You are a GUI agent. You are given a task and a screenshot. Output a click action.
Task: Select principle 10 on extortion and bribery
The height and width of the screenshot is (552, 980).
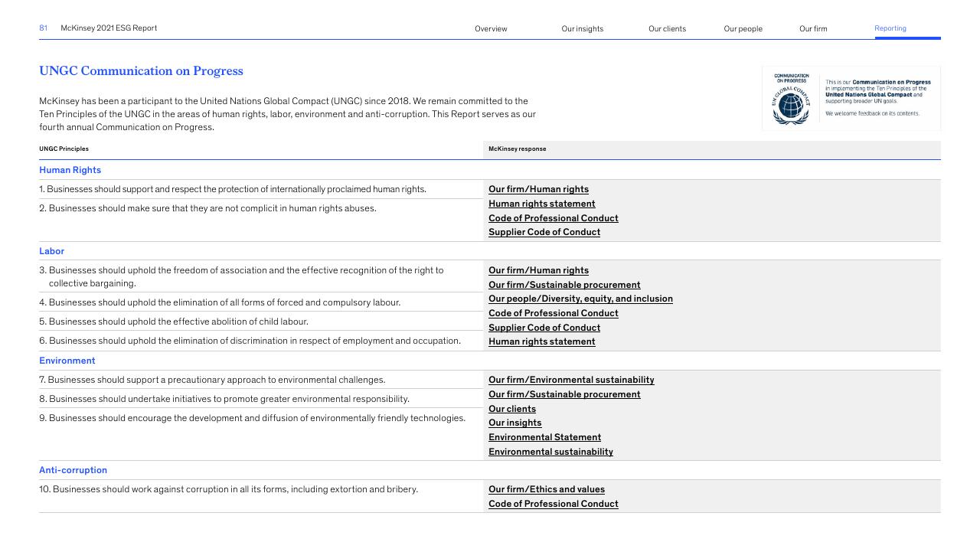[228, 489]
